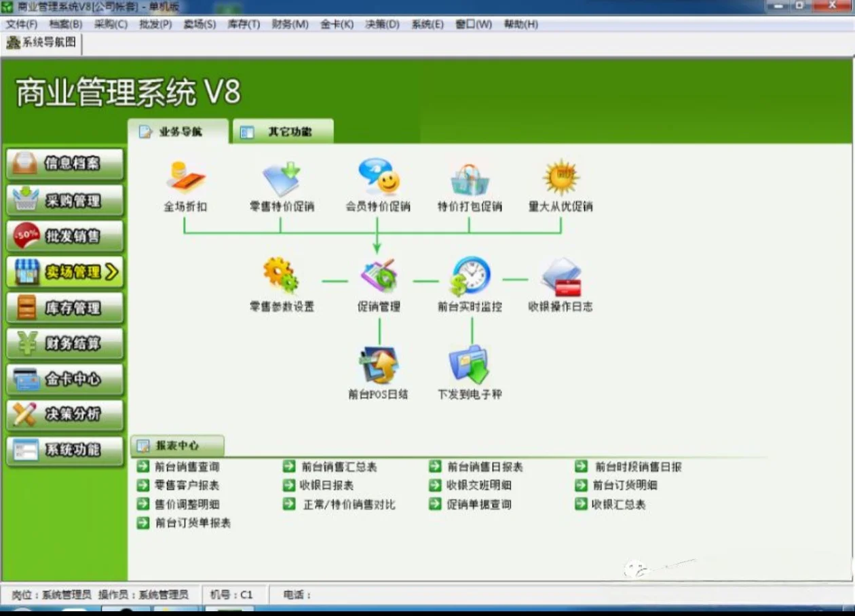Viewport: 855px width, 616px height.
Task: Click the 系统导航图 toolbar item
Action: pos(41,43)
